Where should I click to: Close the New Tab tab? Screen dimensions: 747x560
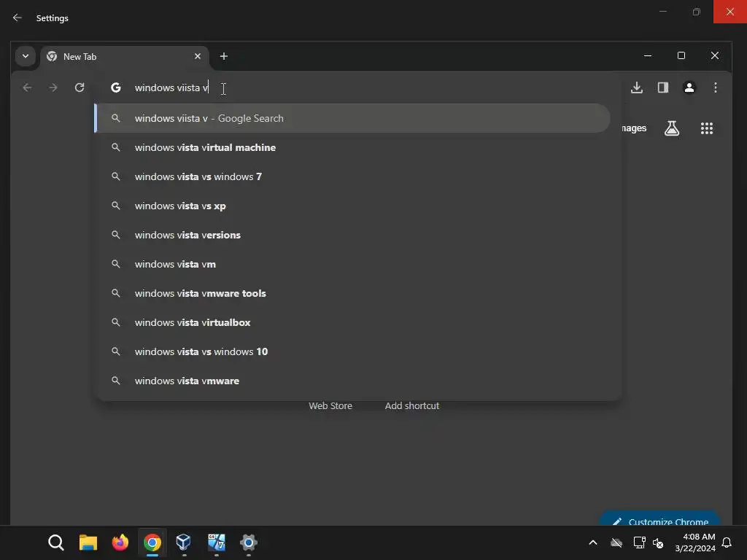(x=198, y=56)
